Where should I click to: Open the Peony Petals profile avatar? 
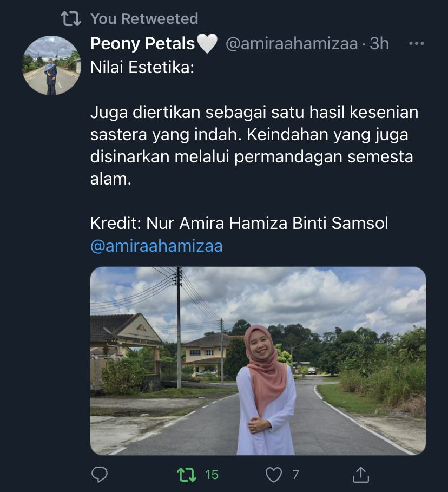(51, 65)
